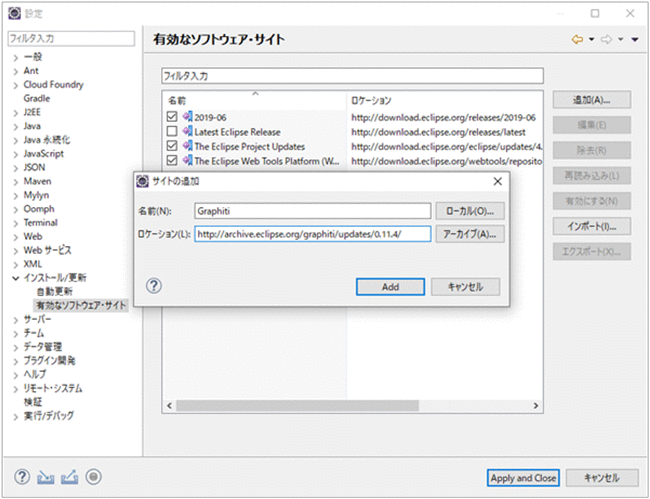Click the アーカイブ(A)... button
Screen dimensions: 650x499
click(470, 234)
